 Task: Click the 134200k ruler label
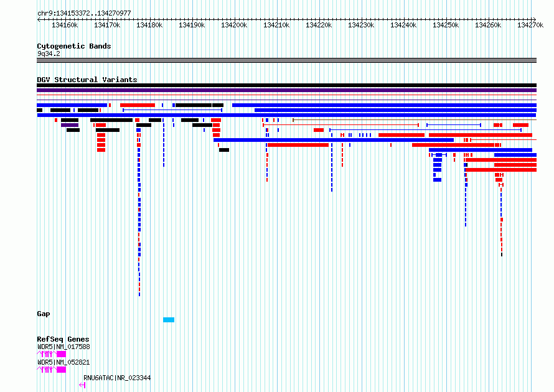point(234,26)
